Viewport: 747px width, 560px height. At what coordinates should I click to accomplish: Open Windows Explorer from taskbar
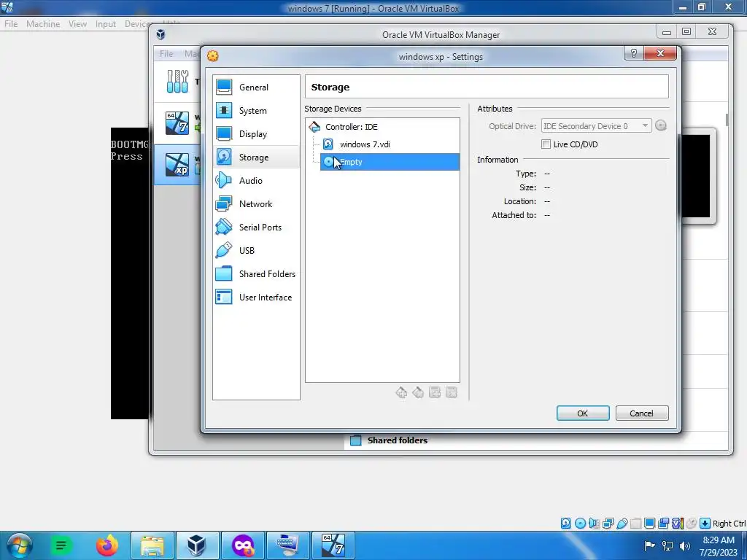pos(152,545)
